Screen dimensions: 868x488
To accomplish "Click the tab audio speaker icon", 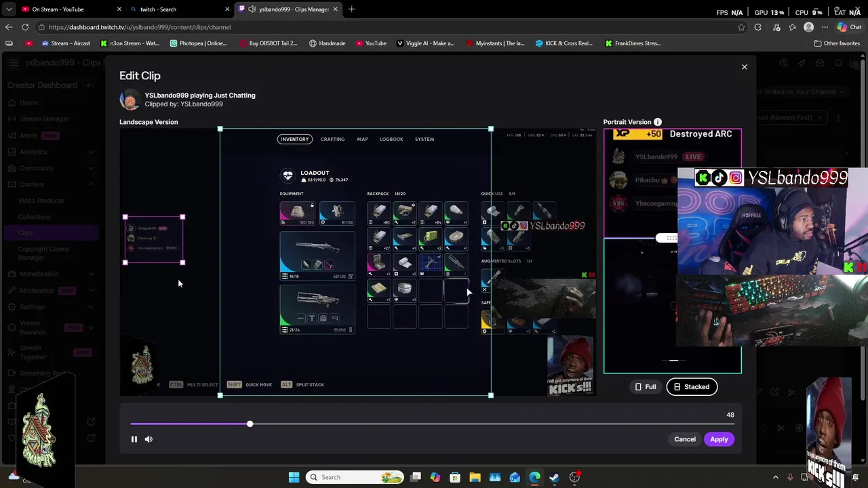I will pyautogui.click(x=252, y=9).
